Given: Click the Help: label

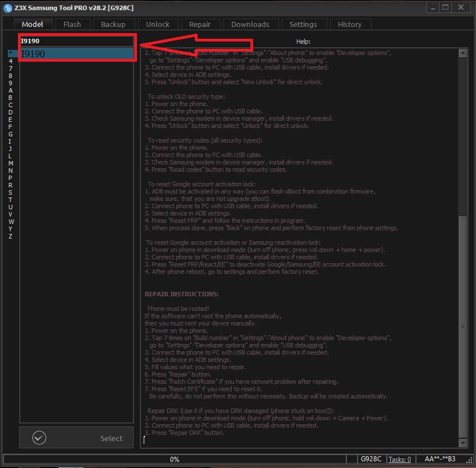Looking at the screenshot, I should click(x=303, y=42).
